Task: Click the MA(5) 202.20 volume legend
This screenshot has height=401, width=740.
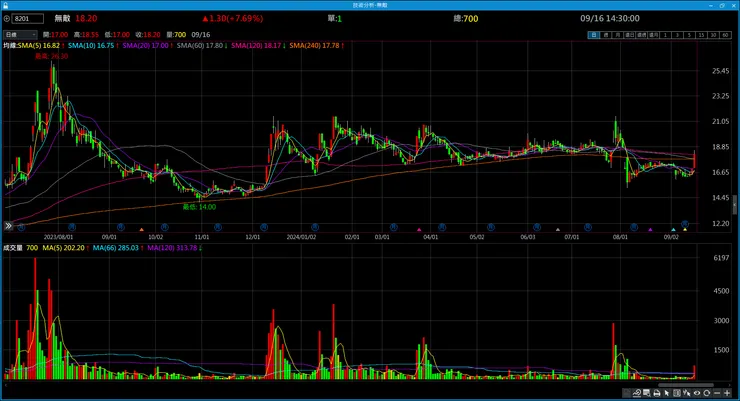Action: (64, 248)
